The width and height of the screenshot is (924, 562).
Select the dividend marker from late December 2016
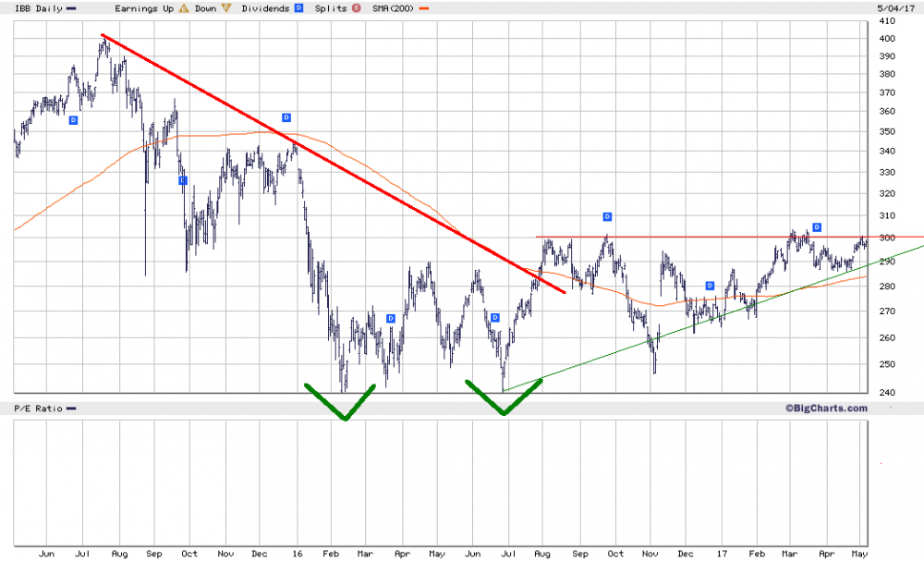pos(710,286)
